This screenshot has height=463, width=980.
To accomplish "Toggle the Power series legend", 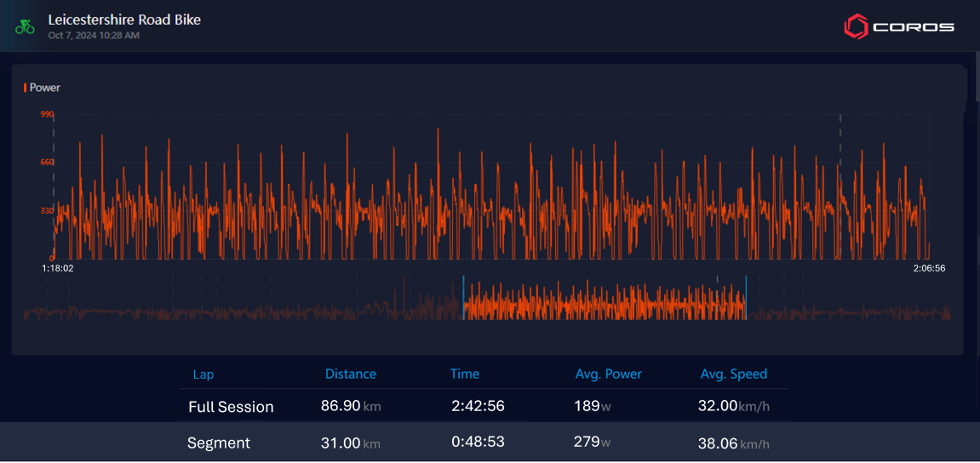I will (44, 88).
